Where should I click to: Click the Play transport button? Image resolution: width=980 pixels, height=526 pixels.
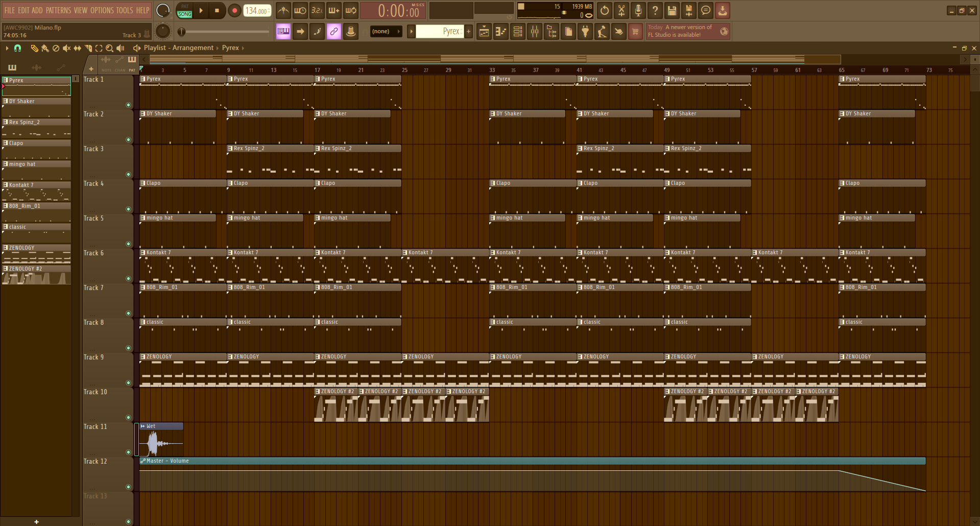point(201,10)
